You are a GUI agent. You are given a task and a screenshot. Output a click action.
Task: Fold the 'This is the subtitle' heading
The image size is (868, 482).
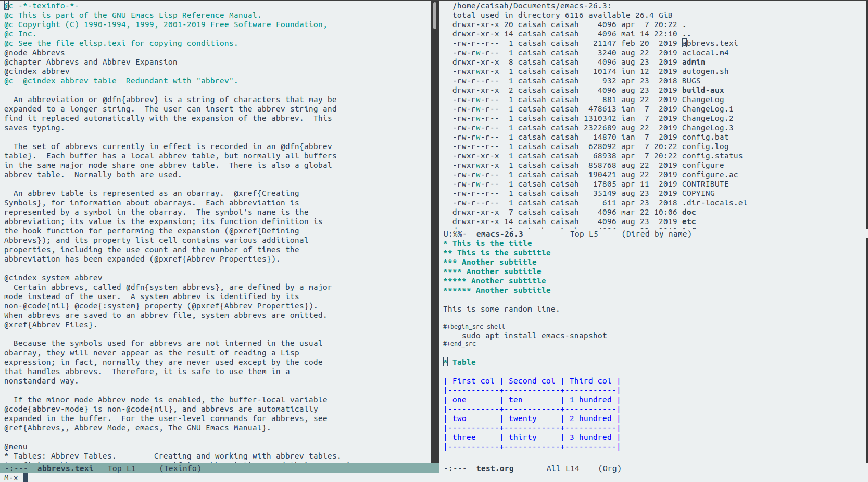pos(497,253)
